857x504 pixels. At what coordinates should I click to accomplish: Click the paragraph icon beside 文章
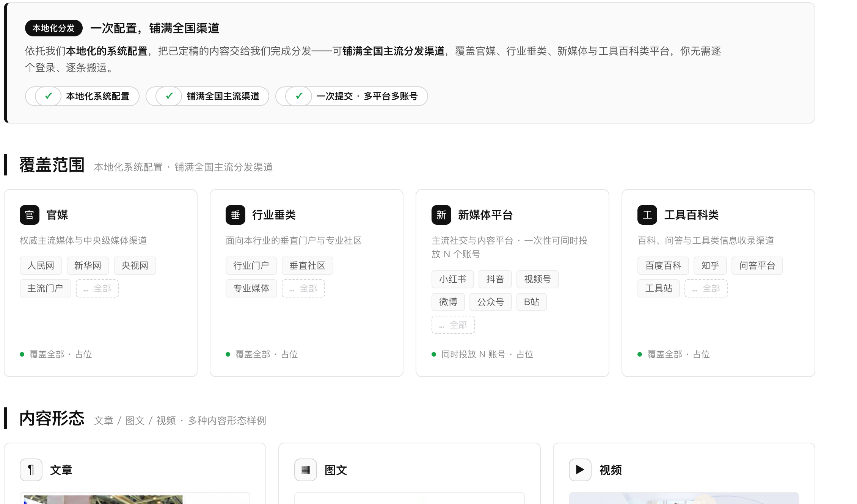point(31,470)
